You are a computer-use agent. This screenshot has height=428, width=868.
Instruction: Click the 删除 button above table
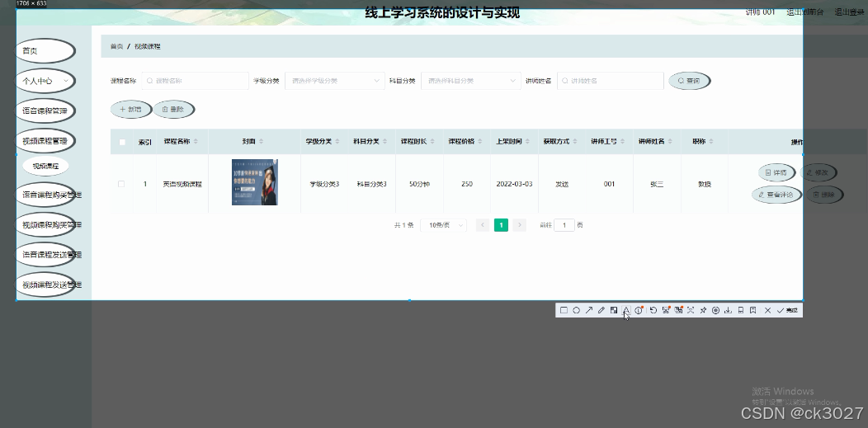(x=174, y=110)
